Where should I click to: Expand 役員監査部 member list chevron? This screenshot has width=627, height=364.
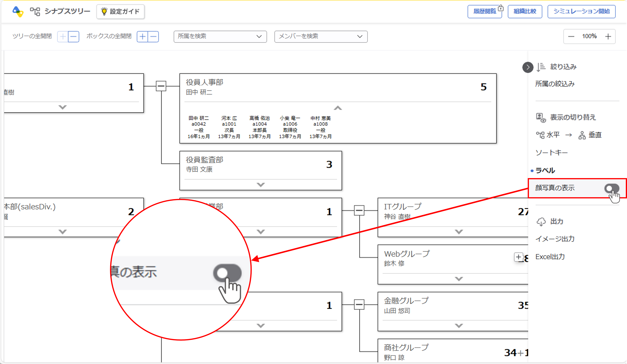click(x=261, y=185)
